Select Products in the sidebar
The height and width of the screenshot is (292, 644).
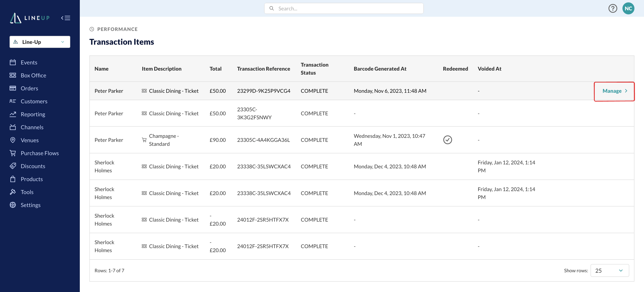[x=32, y=179]
